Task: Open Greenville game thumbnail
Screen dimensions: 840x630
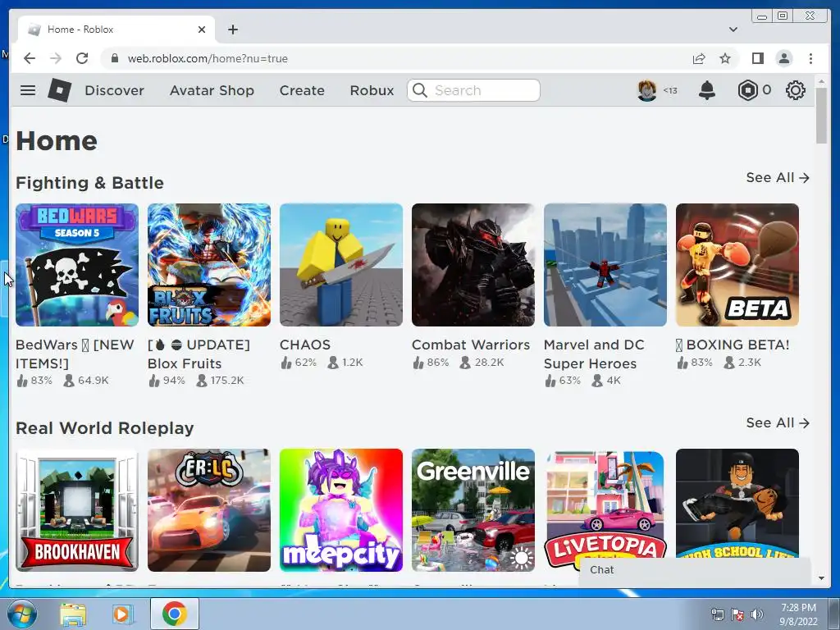Action: tap(473, 510)
